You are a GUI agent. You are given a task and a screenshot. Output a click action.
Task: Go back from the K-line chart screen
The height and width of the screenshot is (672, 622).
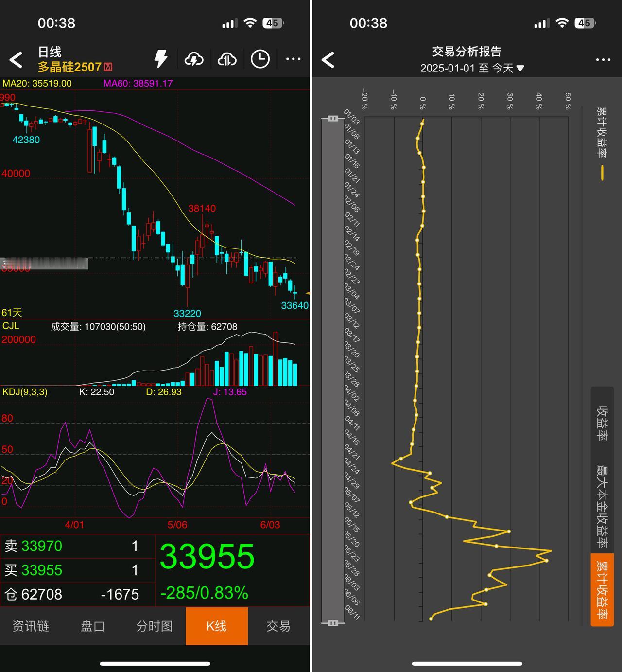click(16, 60)
